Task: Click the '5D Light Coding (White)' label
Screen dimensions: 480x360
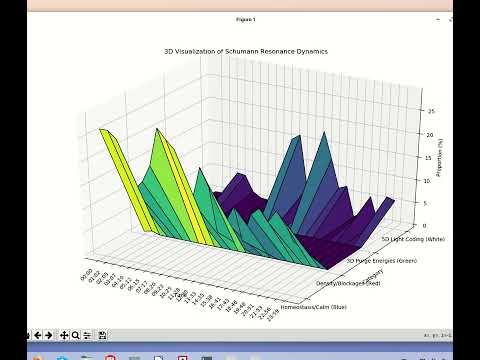Action: click(x=413, y=239)
